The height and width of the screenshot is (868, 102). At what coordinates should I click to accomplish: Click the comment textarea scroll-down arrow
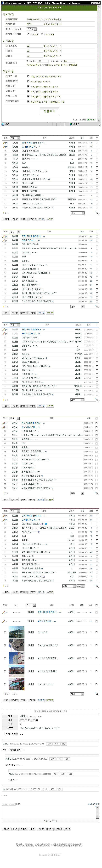point(98,817)
